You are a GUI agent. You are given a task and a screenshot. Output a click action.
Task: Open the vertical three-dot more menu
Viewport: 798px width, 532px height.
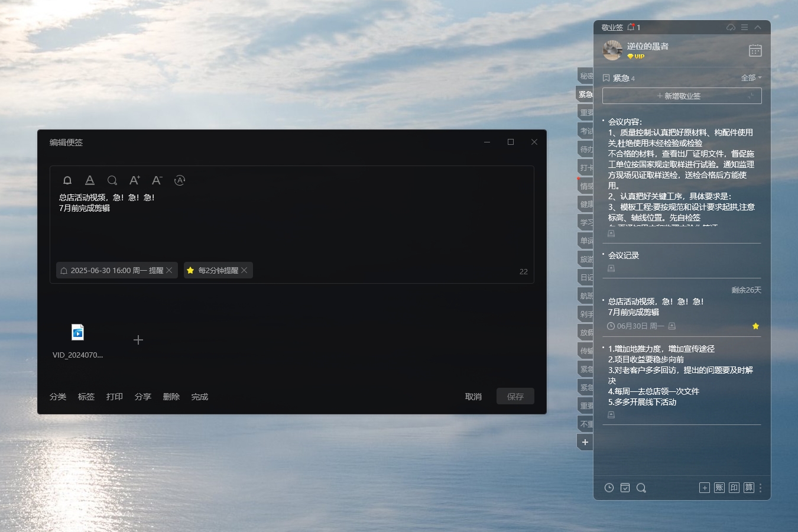click(x=761, y=488)
